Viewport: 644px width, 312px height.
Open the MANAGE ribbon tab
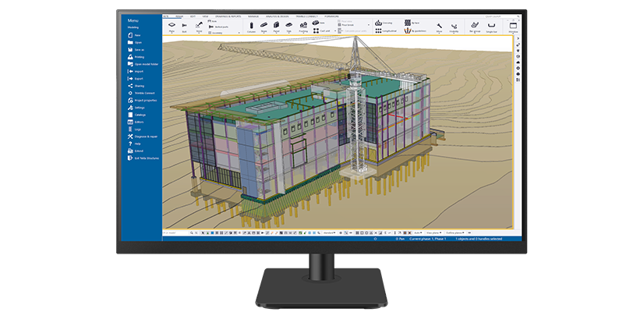click(253, 16)
